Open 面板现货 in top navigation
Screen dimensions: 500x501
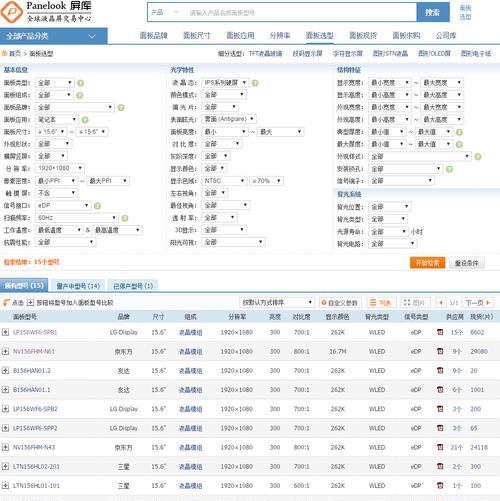(363, 35)
